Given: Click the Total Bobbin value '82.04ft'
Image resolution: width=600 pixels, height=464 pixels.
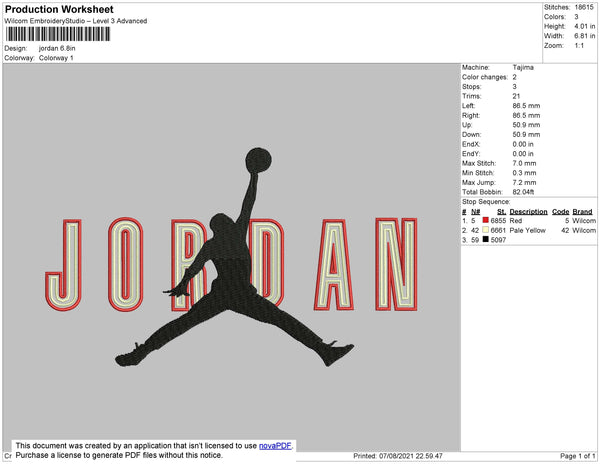Looking at the screenshot, I should (x=523, y=192).
